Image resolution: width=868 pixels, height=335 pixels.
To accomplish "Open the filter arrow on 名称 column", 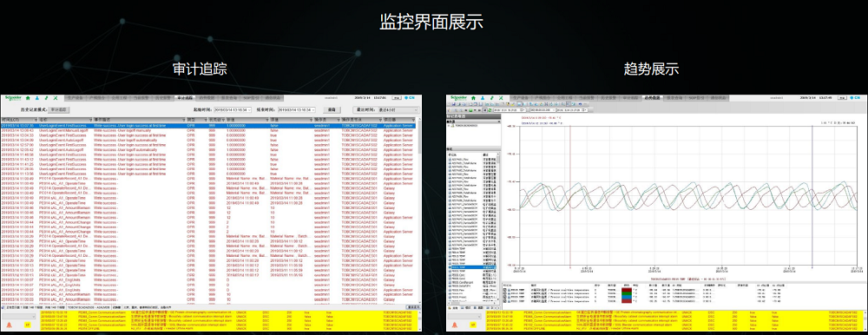I will click(x=91, y=120).
